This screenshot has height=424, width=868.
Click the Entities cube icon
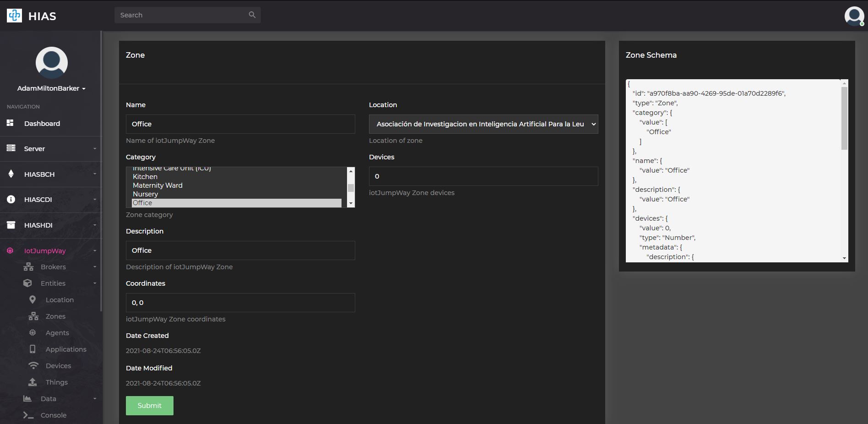point(28,283)
